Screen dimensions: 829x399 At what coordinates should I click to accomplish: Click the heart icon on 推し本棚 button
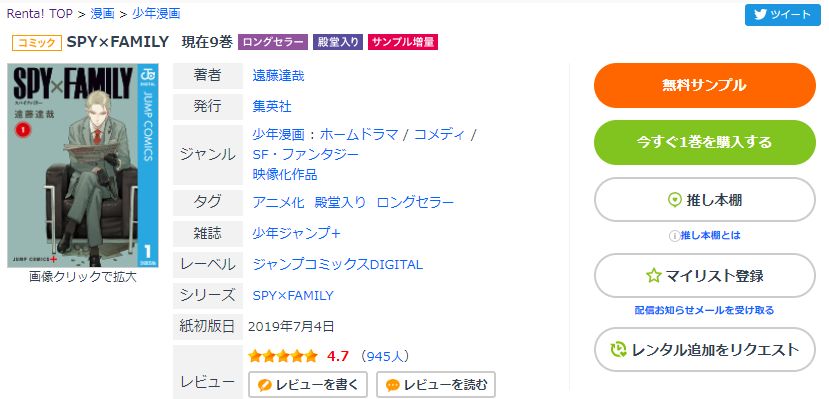click(x=675, y=200)
